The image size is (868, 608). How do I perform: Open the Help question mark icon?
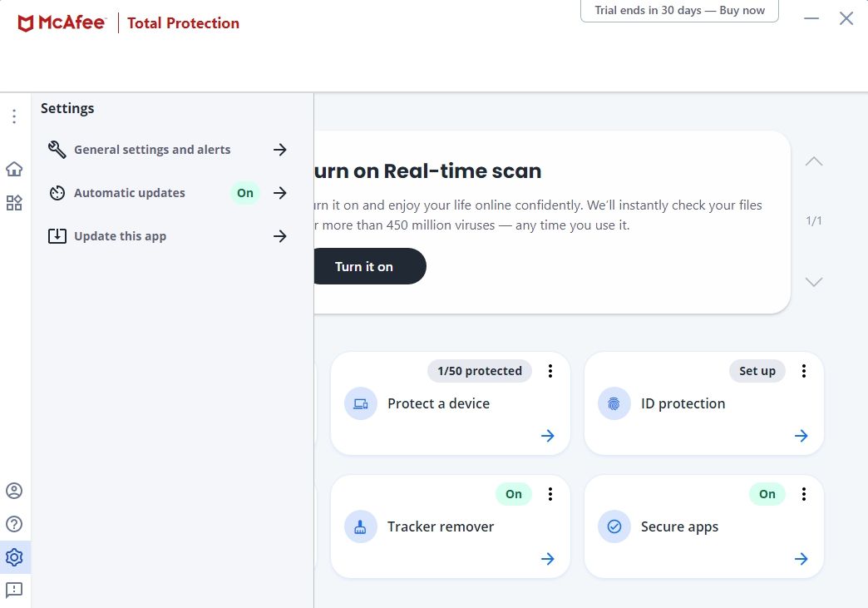point(14,524)
